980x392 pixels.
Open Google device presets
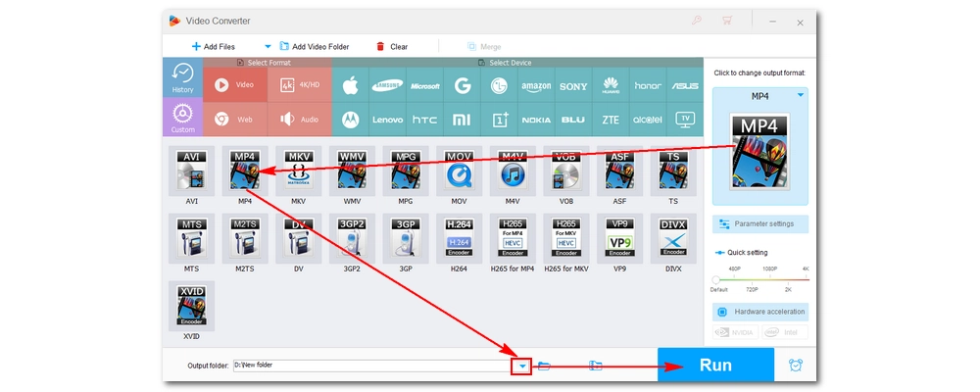462,86
